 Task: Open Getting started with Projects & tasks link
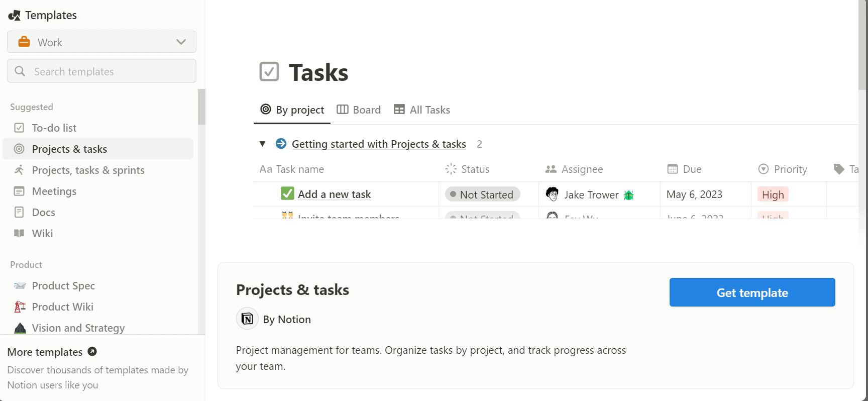coord(379,144)
